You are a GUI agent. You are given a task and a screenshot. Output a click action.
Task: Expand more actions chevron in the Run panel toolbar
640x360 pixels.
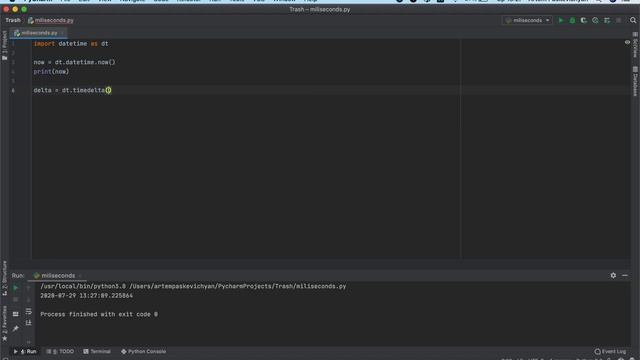(29, 342)
